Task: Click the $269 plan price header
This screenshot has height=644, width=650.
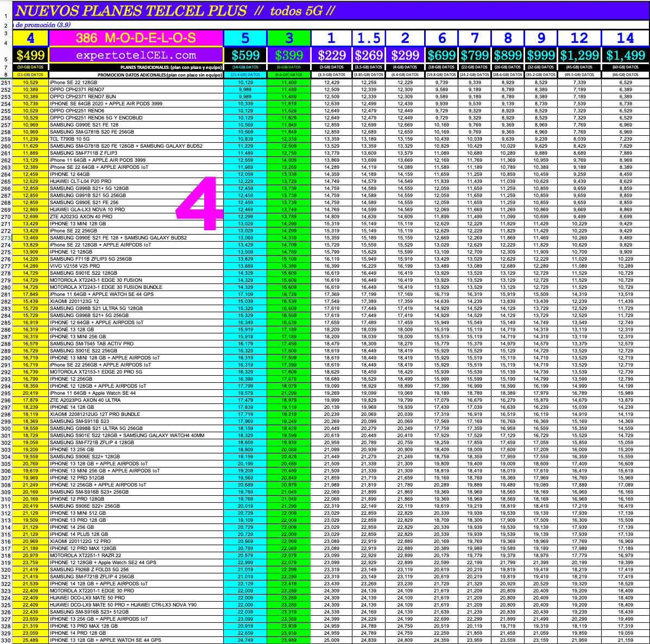Action: point(369,55)
